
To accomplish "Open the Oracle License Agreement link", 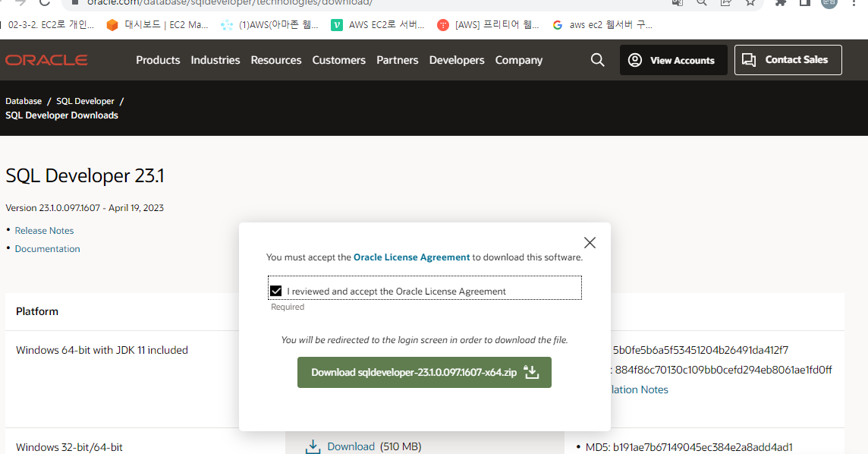I will click(x=411, y=257).
